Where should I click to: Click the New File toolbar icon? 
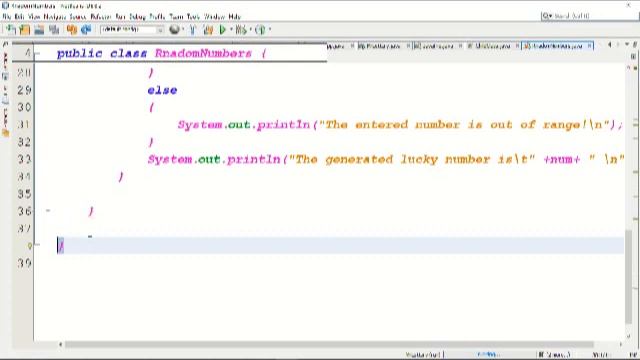(x=11, y=29)
